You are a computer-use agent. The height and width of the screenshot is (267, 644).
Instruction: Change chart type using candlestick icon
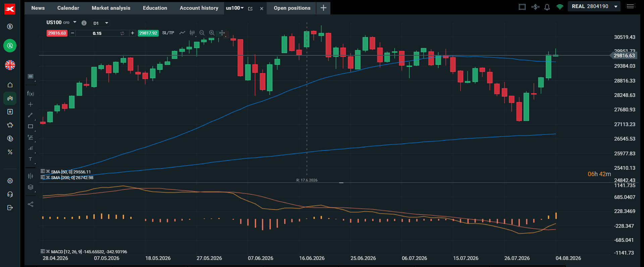point(192,33)
